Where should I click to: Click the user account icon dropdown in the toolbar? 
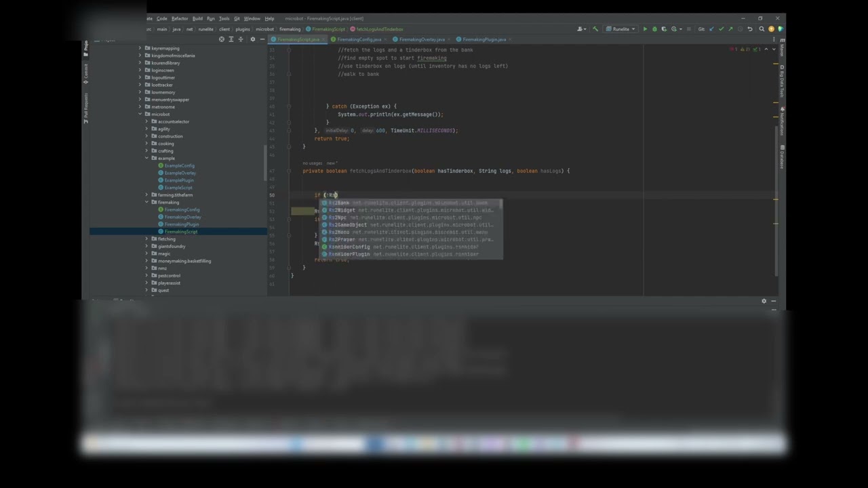(x=581, y=29)
